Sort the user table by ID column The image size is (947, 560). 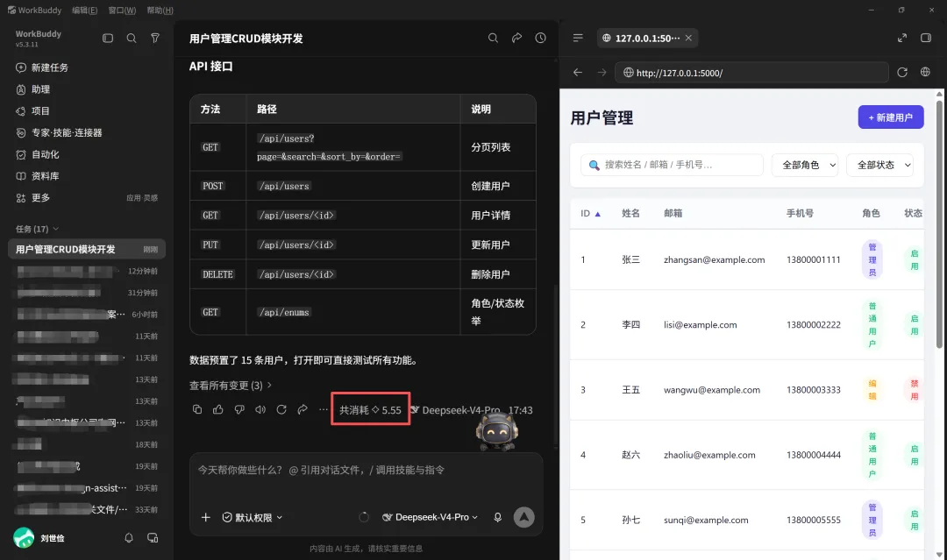[590, 214]
